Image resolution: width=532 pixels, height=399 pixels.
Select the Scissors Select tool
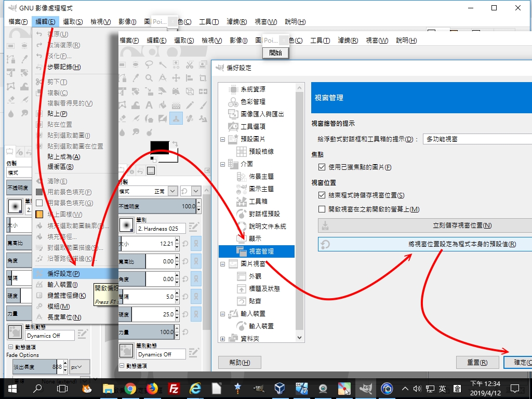(x=190, y=64)
